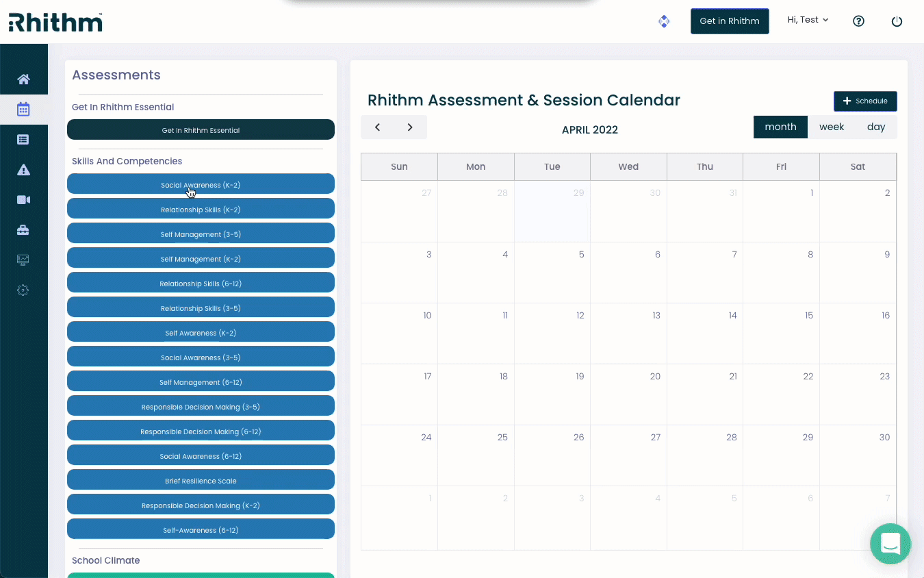924x578 pixels.
Task: Click the Skills And Competencies heading
Action: [127, 161]
